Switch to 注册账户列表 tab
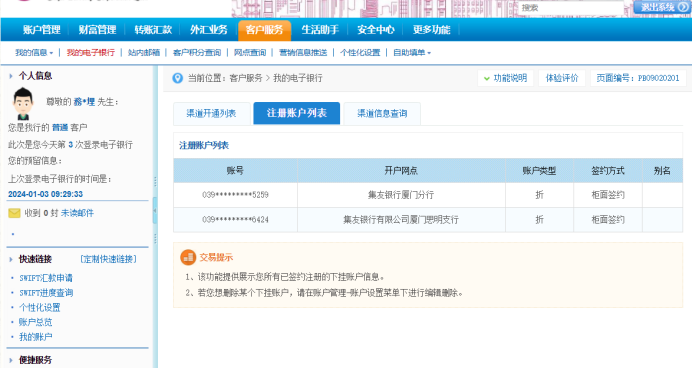 click(x=297, y=113)
